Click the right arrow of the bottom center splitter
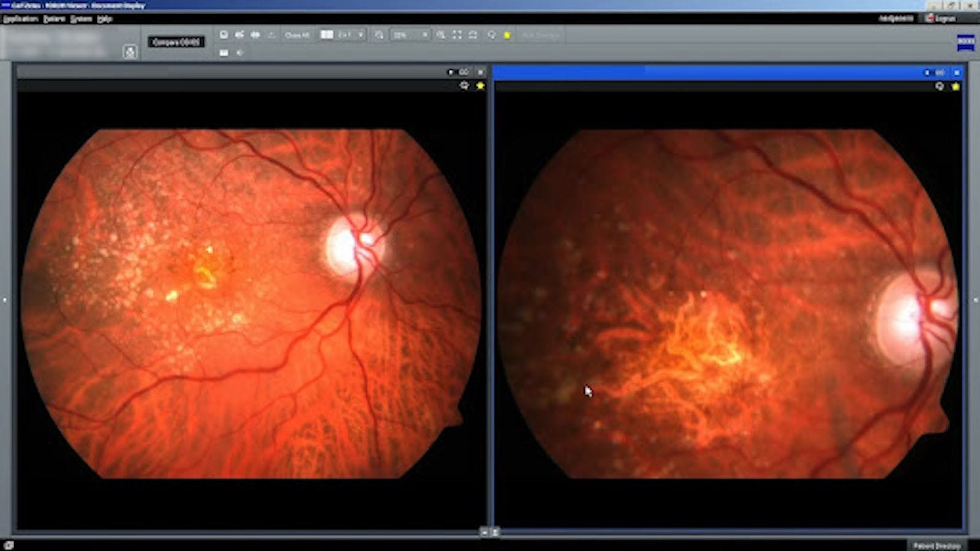The width and height of the screenshot is (980, 551). pyautogui.click(x=495, y=533)
